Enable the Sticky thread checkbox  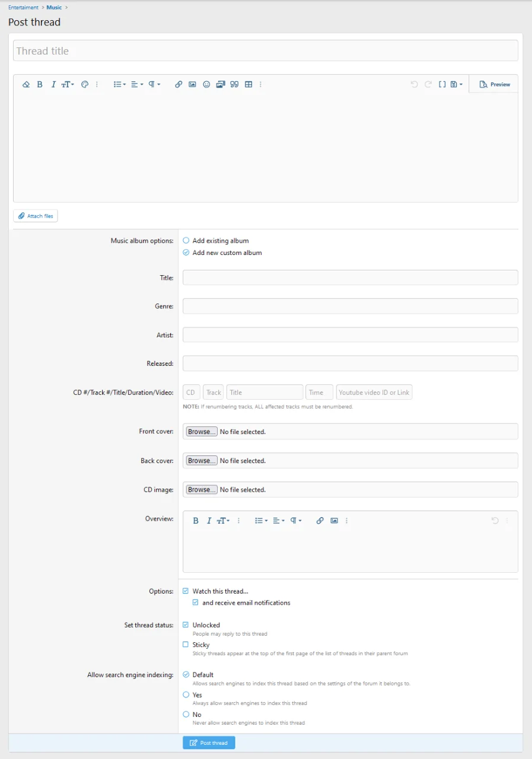click(186, 645)
